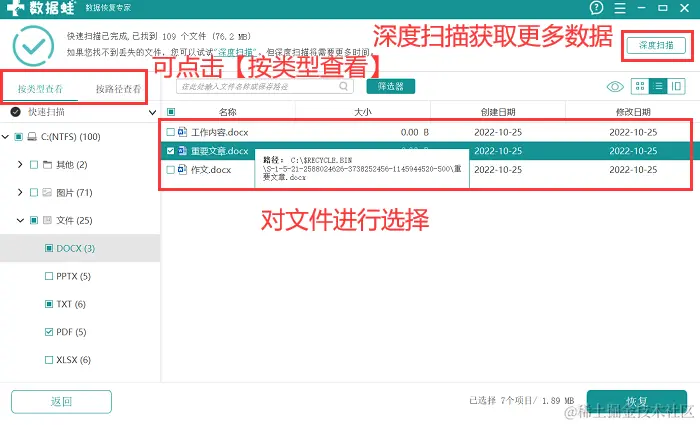Click the 返回 back button

(x=61, y=402)
